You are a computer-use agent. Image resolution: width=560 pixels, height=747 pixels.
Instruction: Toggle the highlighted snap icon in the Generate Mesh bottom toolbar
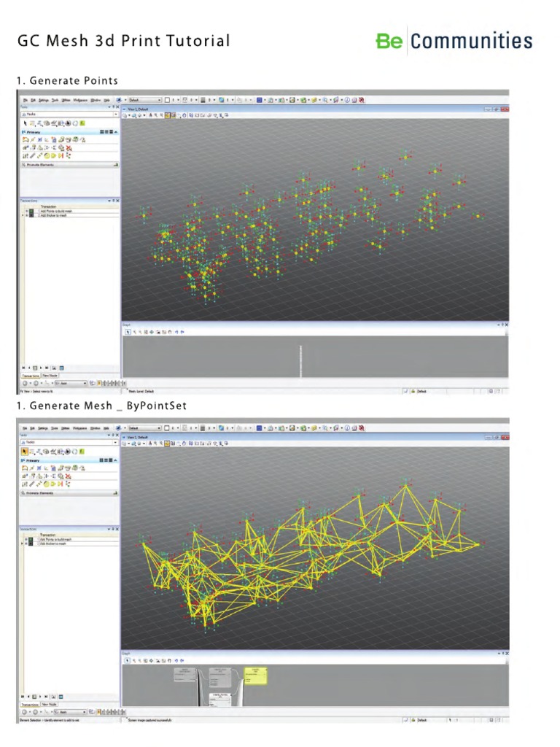click(99, 712)
